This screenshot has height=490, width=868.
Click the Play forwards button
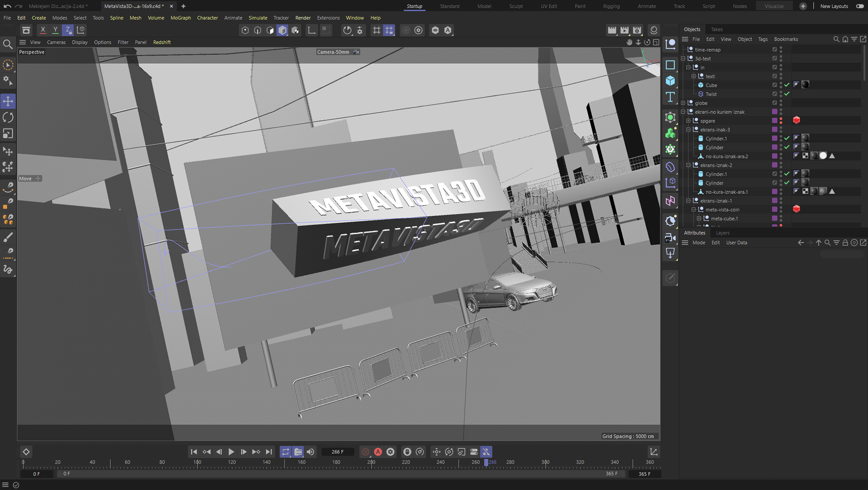pyautogui.click(x=231, y=452)
